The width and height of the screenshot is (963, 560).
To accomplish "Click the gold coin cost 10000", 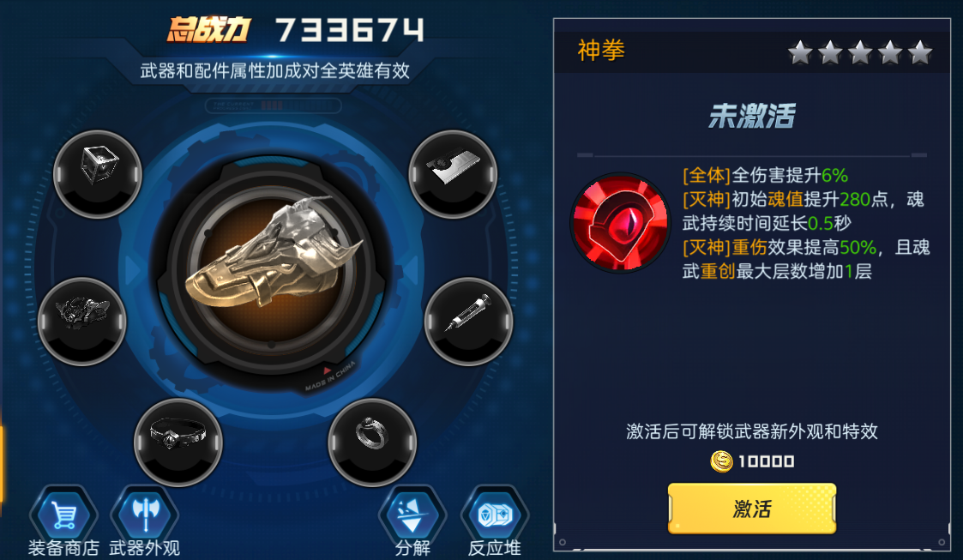I will [x=752, y=461].
